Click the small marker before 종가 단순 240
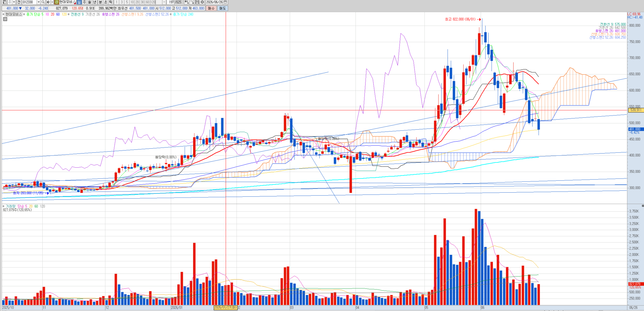Image resolution: width=644 pixels, height=311 pixels. (x=171, y=14)
